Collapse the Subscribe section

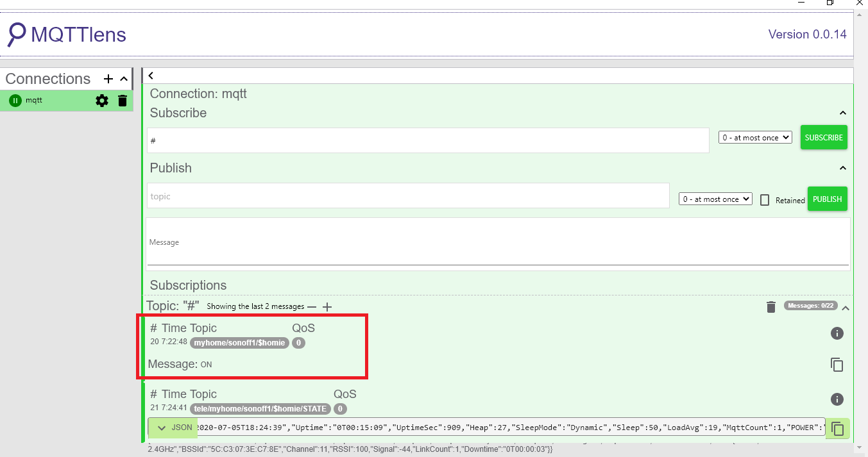pyautogui.click(x=843, y=113)
